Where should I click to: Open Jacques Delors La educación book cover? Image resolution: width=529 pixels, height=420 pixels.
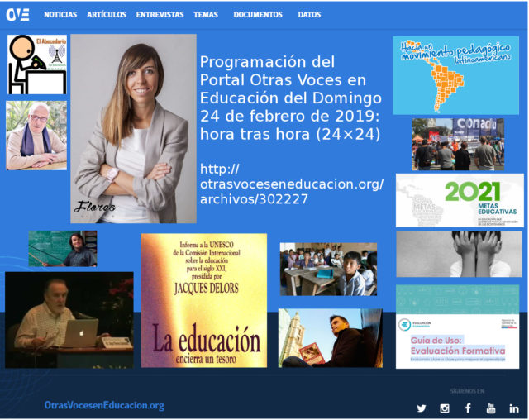click(203, 300)
